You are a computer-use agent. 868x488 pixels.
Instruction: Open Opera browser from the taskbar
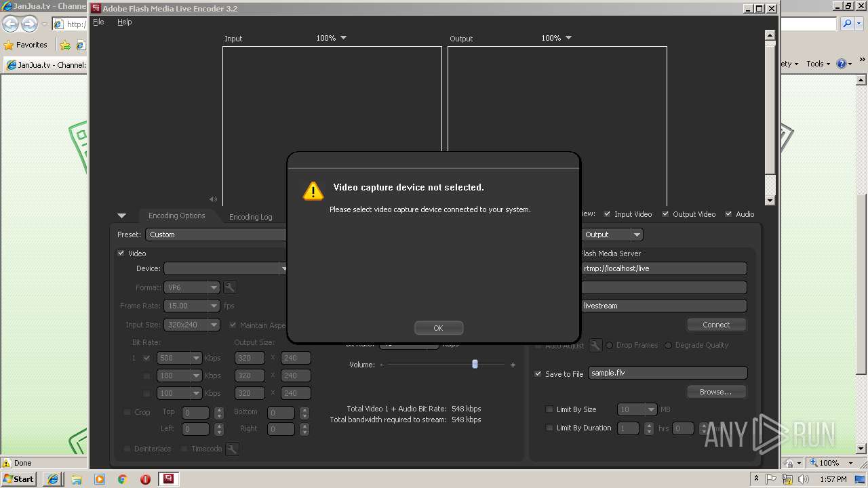click(145, 479)
